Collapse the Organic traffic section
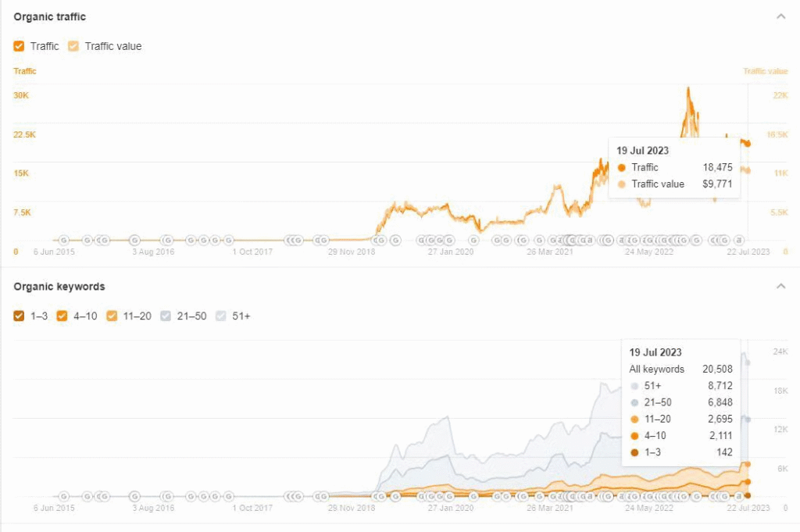 pyautogui.click(x=780, y=16)
